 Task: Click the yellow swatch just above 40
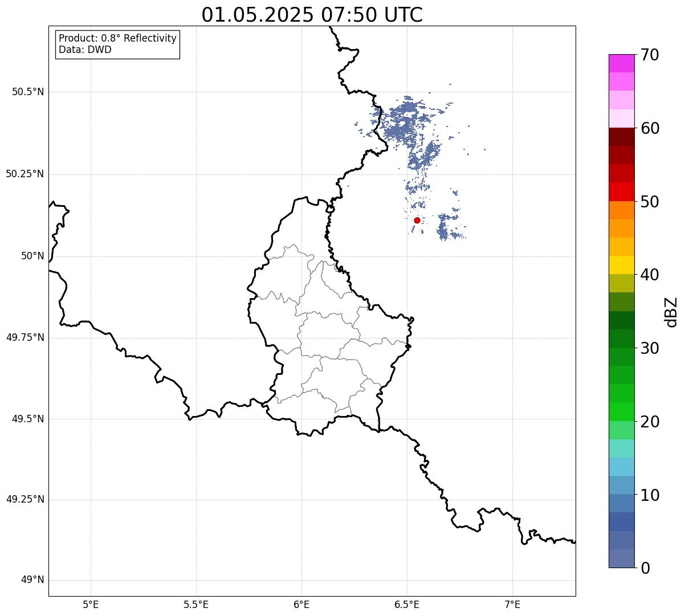point(621,265)
